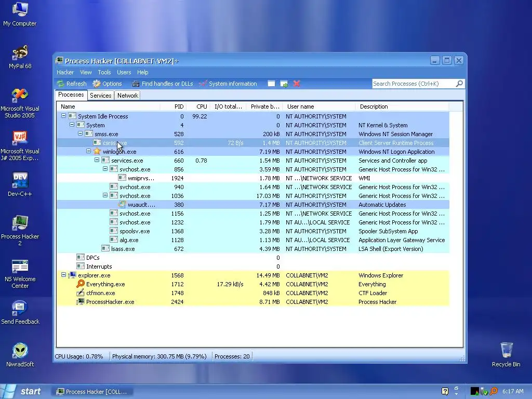532x399 pixels.
Task: Collapse the System Idle Process tree
Action: 63,116
